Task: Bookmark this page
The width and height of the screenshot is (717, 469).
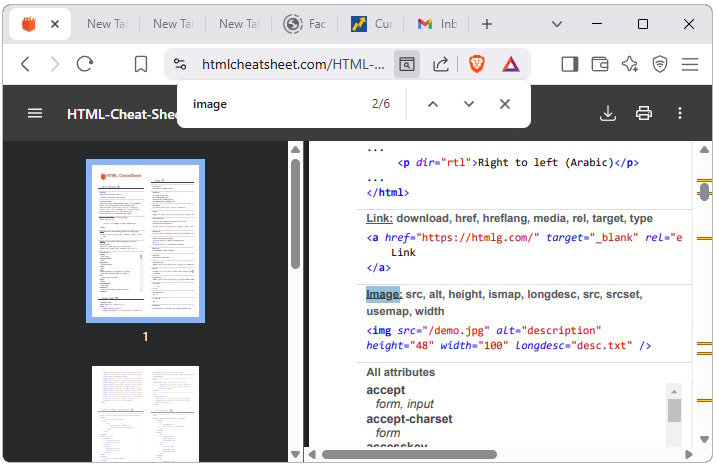Action: click(x=141, y=64)
